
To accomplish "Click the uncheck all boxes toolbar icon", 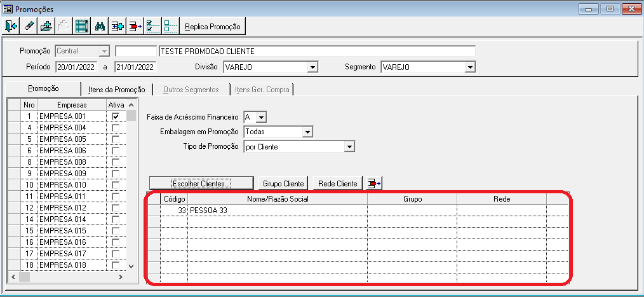I will (170, 26).
